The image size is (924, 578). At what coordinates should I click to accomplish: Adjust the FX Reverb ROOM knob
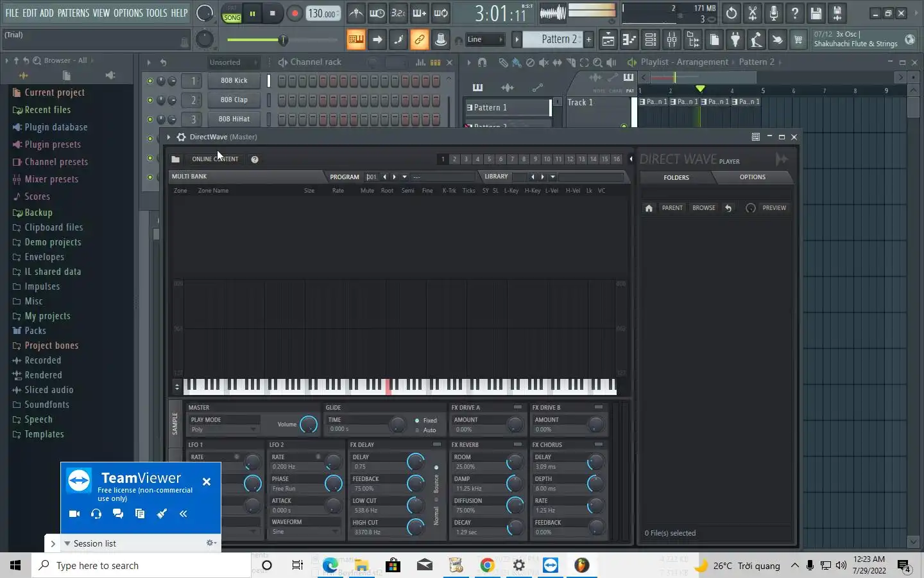pyautogui.click(x=515, y=462)
